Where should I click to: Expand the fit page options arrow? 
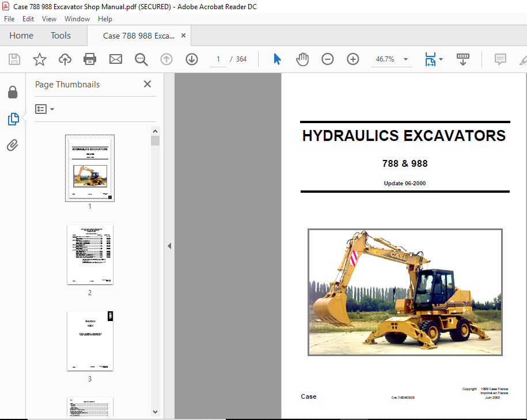(441, 59)
